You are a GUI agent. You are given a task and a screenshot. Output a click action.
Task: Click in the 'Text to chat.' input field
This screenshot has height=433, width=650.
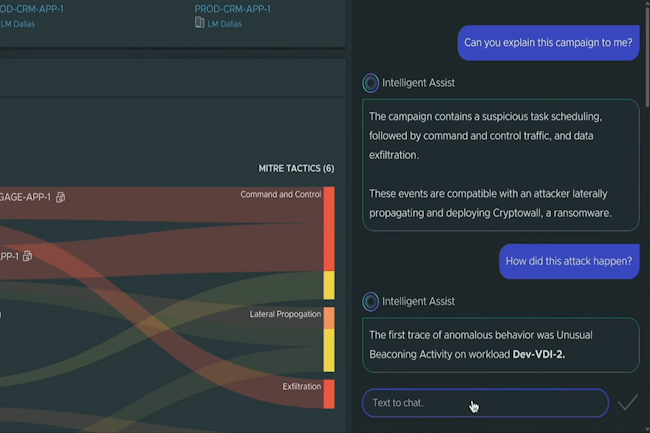pos(485,403)
